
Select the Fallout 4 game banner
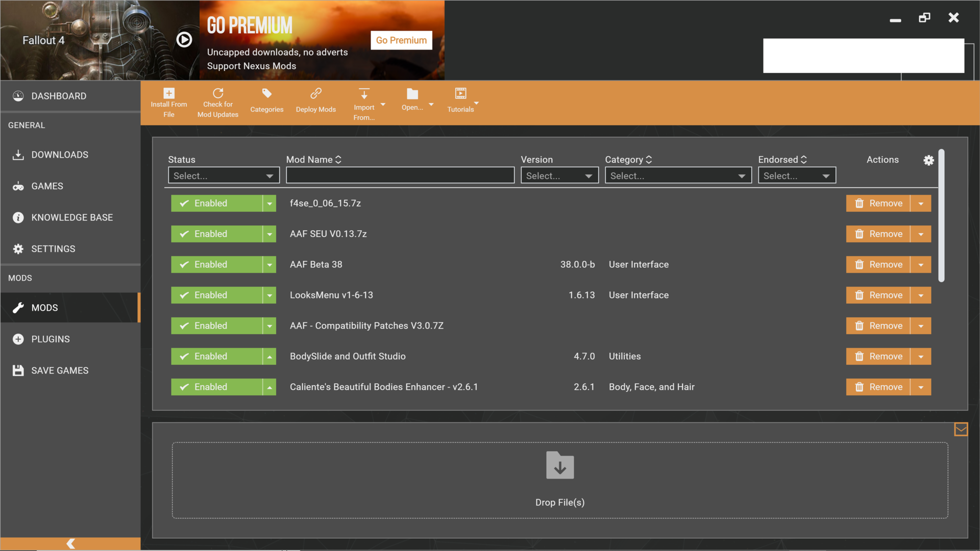tap(100, 40)
